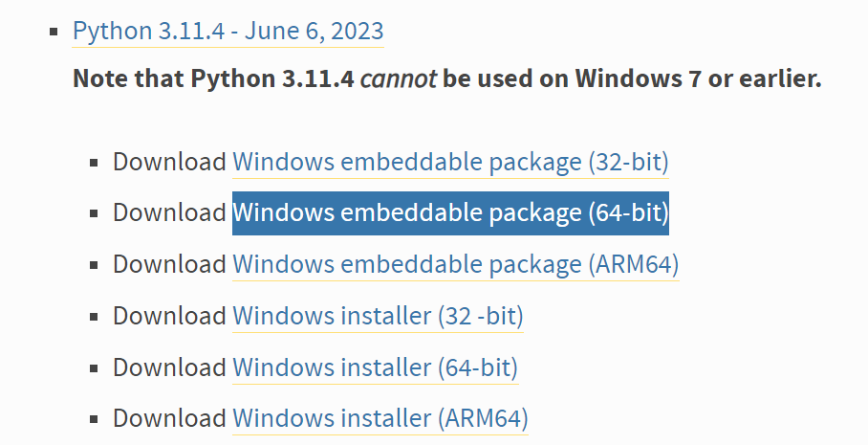Click bullet next to installer (ARM64) row
Image resolution: width=868 pixels, height=445 pixels.
point(94,419)
